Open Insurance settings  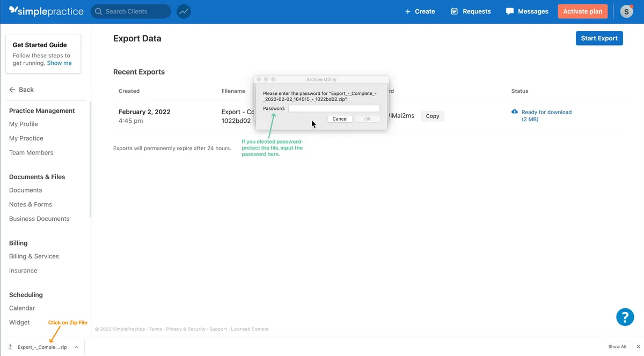23,271
